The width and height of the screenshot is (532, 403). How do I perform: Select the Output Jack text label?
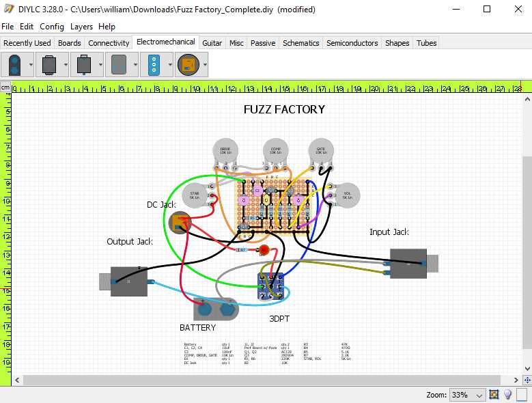130,242
